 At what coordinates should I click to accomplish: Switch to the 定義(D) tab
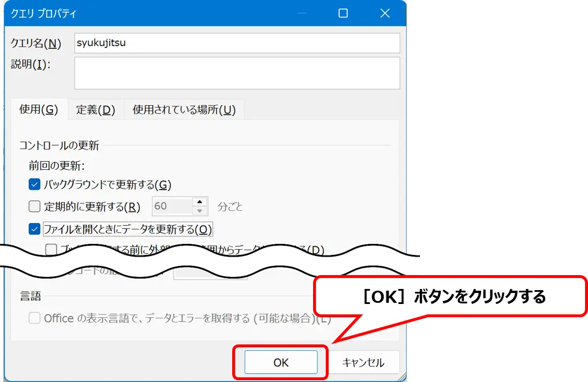coord(96,110)
